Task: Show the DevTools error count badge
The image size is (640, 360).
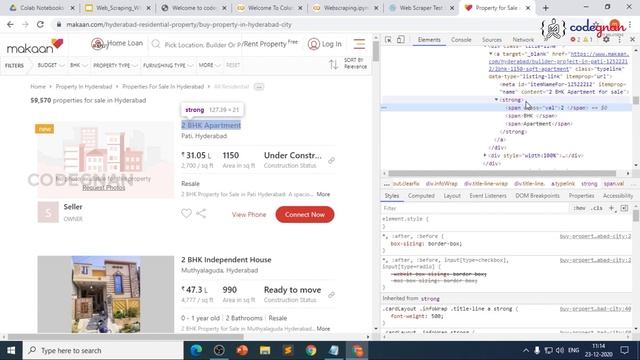Action: (x=575, y=40)
